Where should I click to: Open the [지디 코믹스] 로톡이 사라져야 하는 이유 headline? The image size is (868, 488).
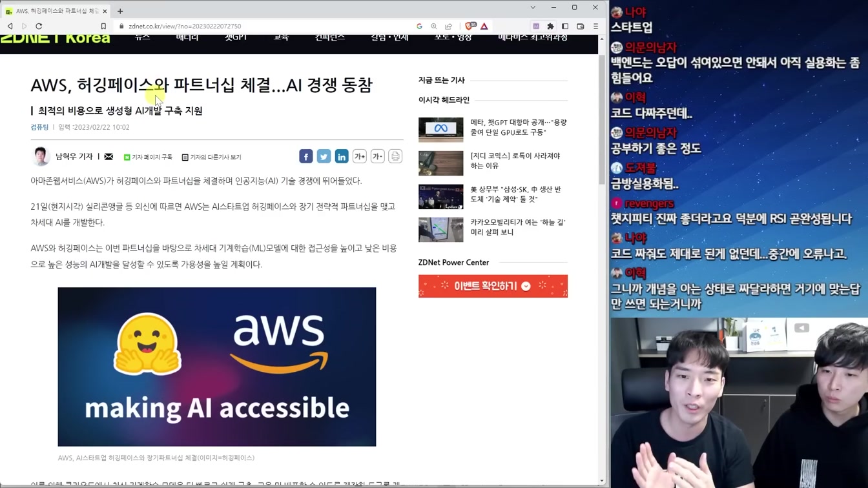515,161
